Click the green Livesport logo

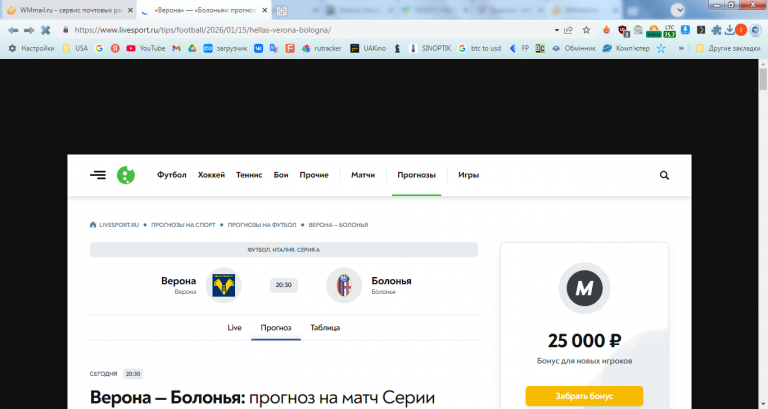pos(126,175)
